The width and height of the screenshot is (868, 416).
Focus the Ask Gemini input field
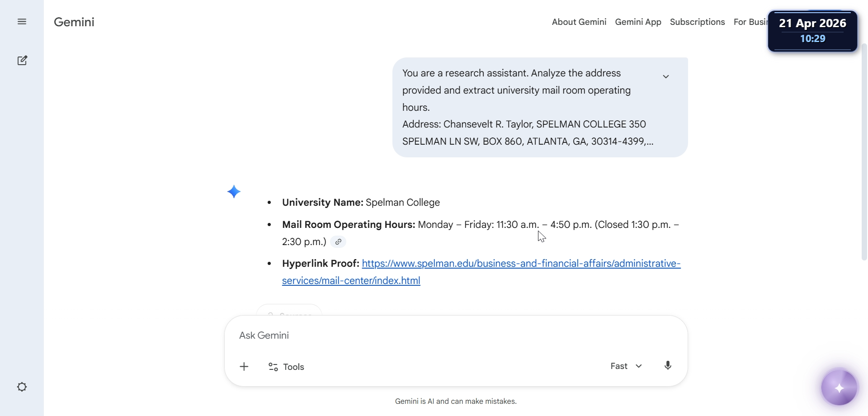[456, 336]
